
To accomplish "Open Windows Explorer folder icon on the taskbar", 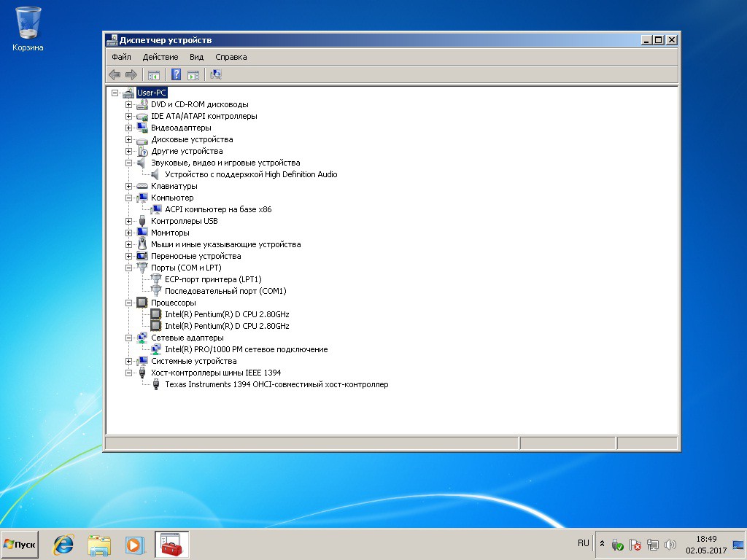I will [99, 544].
